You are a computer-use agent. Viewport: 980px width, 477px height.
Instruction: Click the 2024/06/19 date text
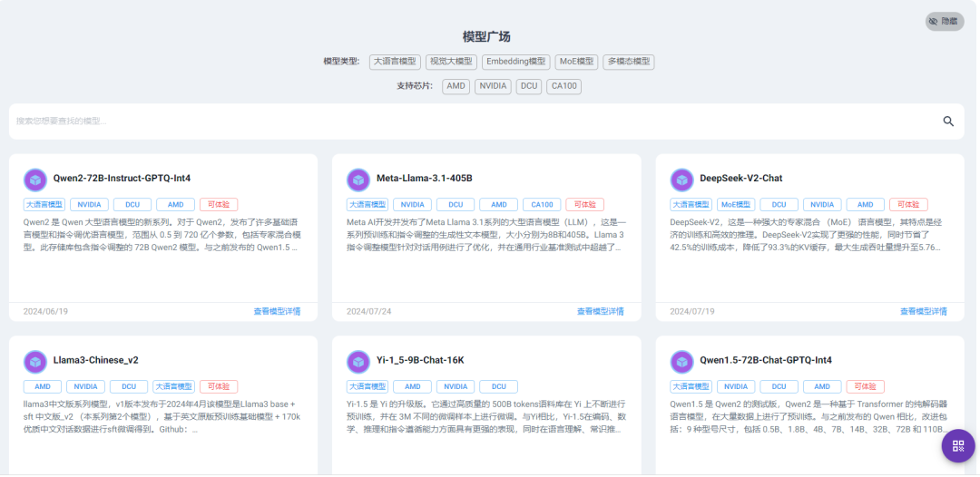[x=45, y=312]
